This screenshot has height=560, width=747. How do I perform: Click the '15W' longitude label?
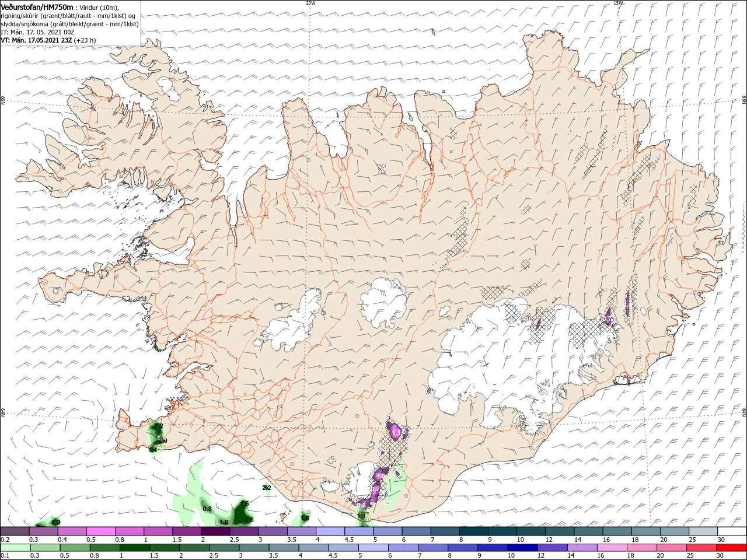click(x=618, y=3)
